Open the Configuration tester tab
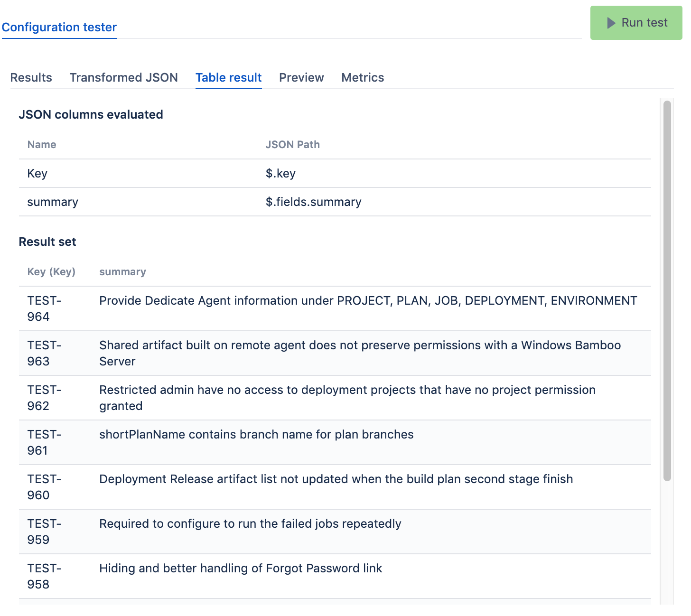This screenshot has width=691, height=616. tap(59, 28)
